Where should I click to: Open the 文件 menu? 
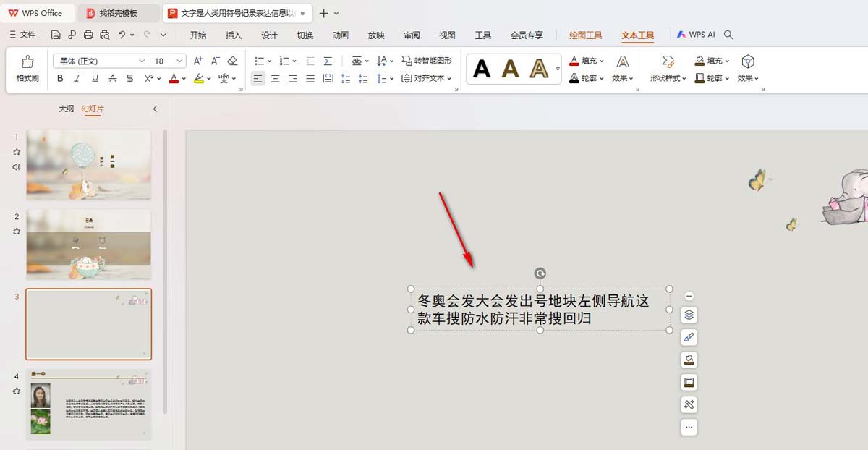point(27,34)
